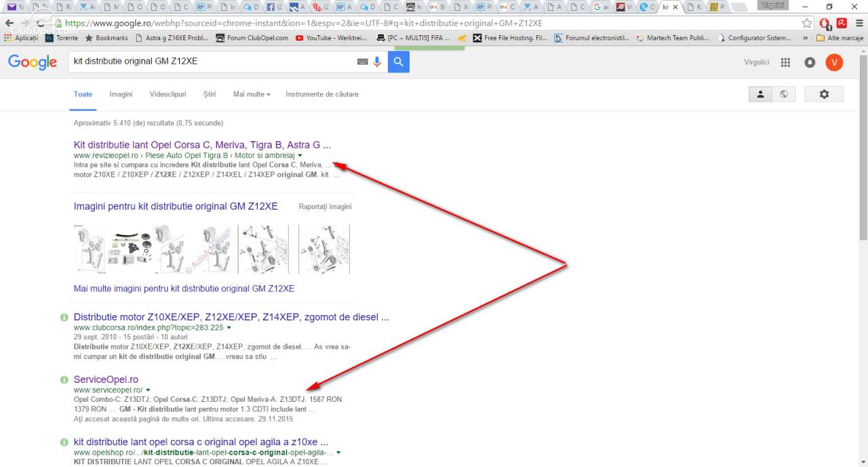Open the Forum ClubOpel.com bookmark

click(x=252, y=38)
